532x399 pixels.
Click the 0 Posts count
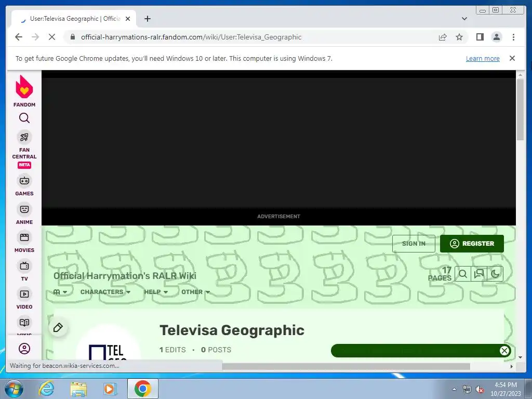(x=216, y=350)
